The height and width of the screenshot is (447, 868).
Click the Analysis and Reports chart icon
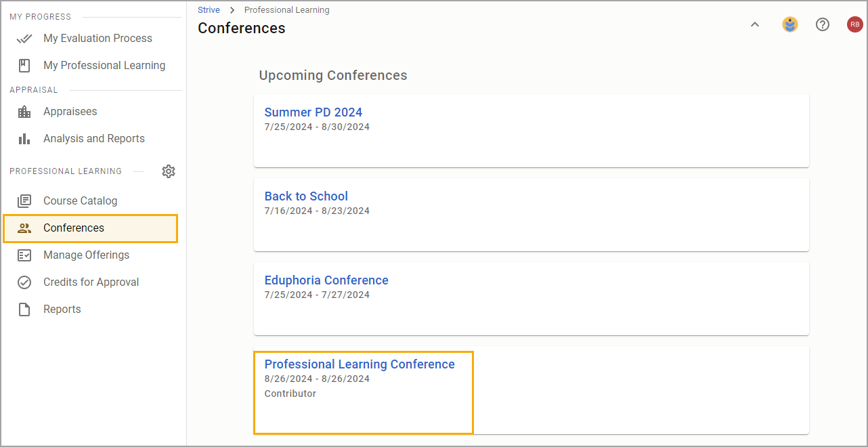24,139
